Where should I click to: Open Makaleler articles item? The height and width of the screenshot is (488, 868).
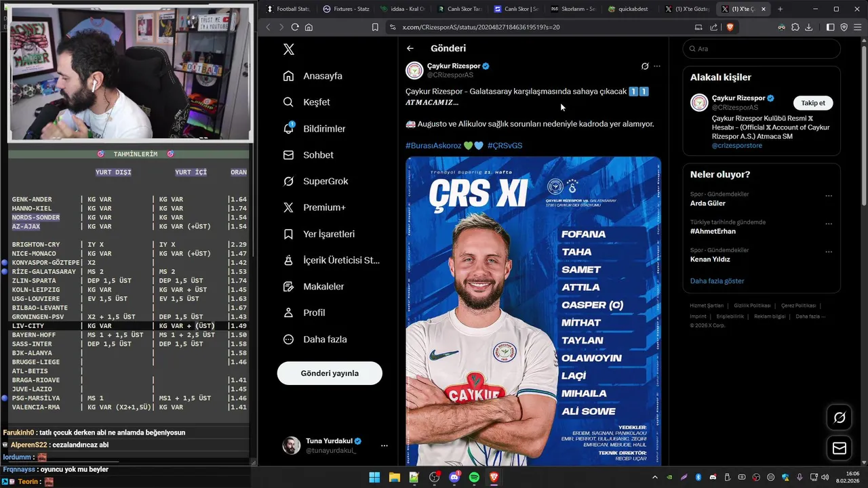pyautogui.click(x=313, y=287)
